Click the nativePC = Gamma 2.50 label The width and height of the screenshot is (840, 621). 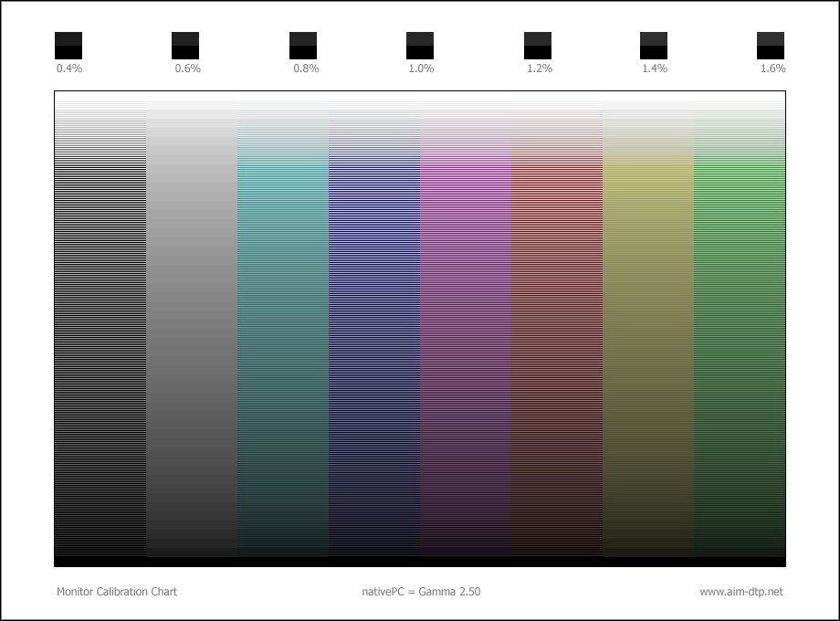click(x=421, y=592)
